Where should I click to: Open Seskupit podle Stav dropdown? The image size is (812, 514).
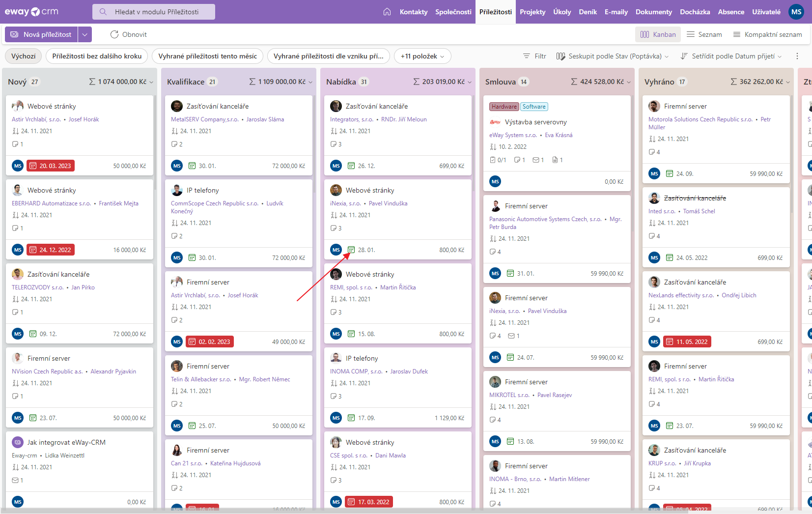[613, 56]
